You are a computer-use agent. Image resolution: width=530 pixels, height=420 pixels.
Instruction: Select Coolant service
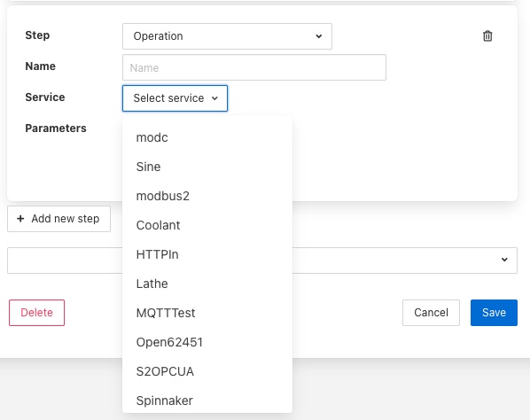click(x=207, y=225)
